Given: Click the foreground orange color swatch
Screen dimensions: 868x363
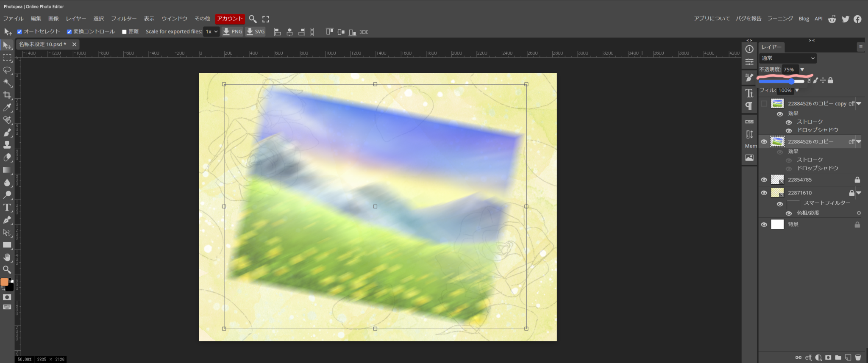Looking at the screenshot, I should tap(4, 282).
